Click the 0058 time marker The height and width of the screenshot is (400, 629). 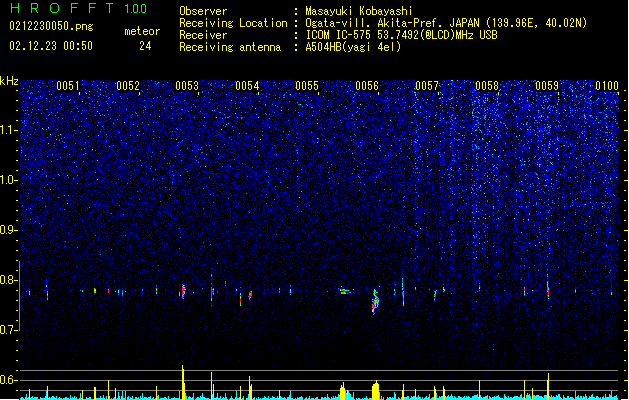[x=487, y=86]
